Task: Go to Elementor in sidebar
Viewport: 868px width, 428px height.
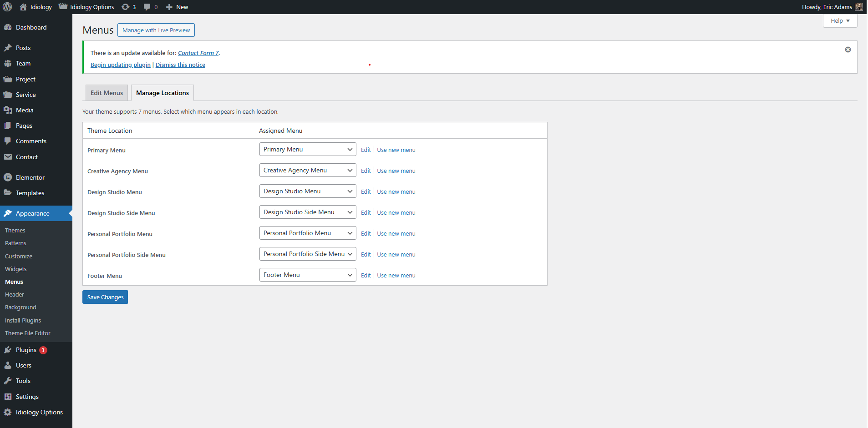Action: 30,177
